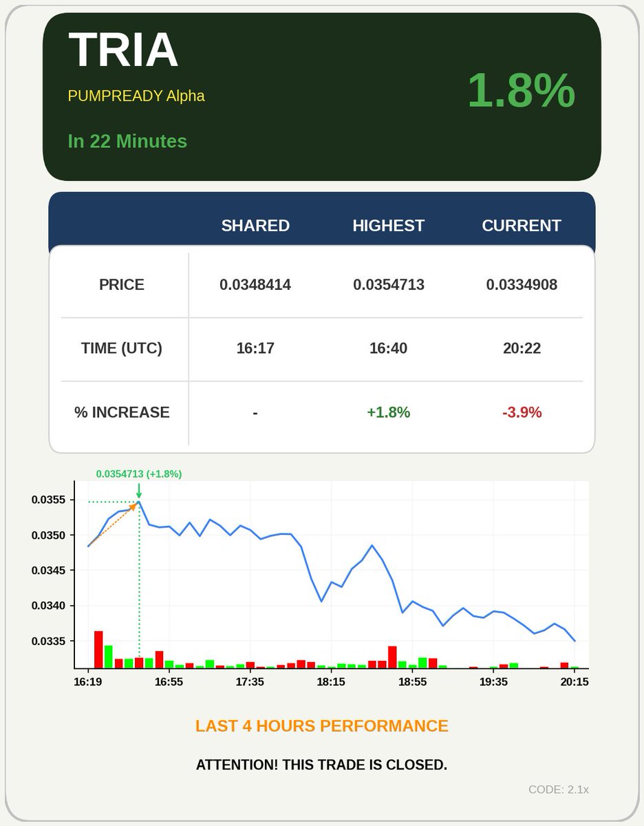The height and width of the screenshot is (826, 644).
Task: Click the 'THIS TRADE IS CLOSED' notice
Action: pyautogui.click(x=322, y=765)
